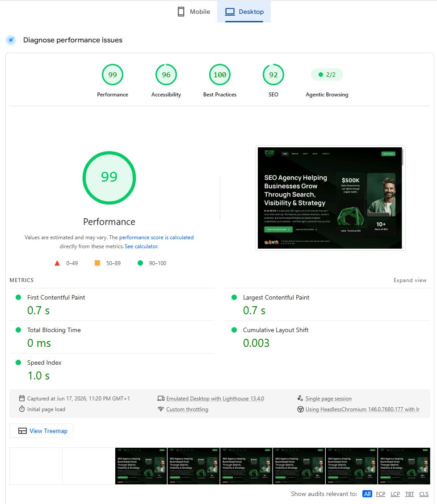Filter audits by FCP
This screenshot has width=437, height=504.
[381, 494]
